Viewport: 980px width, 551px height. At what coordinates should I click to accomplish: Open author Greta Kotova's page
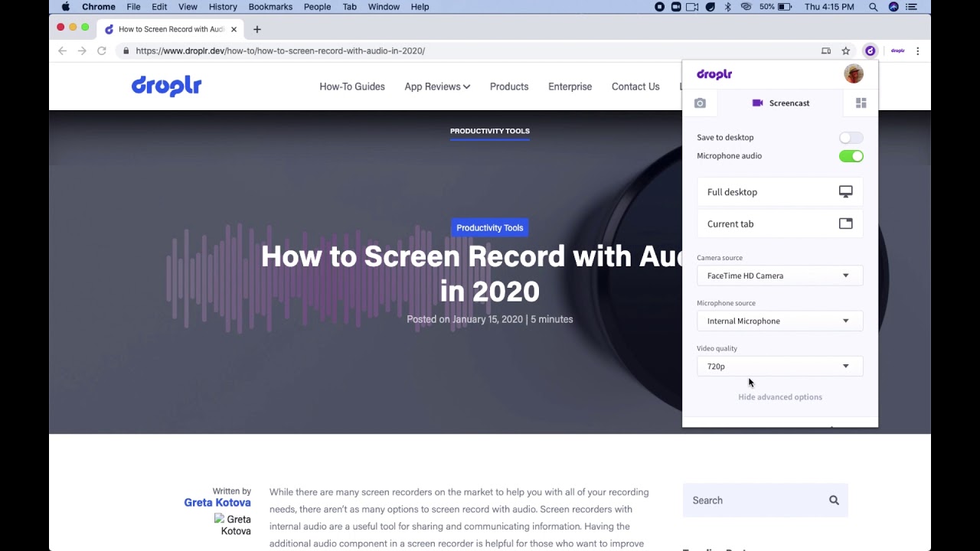[217, 503]
